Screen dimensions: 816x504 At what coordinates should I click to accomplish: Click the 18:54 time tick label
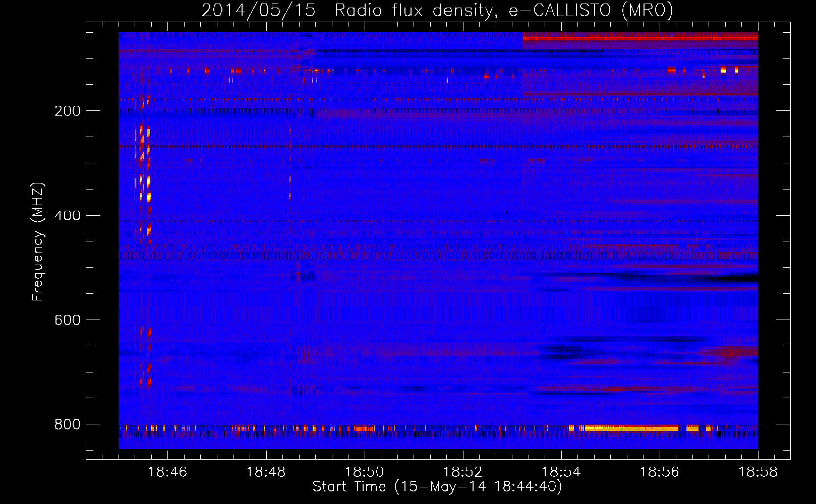tap(561, 472)
